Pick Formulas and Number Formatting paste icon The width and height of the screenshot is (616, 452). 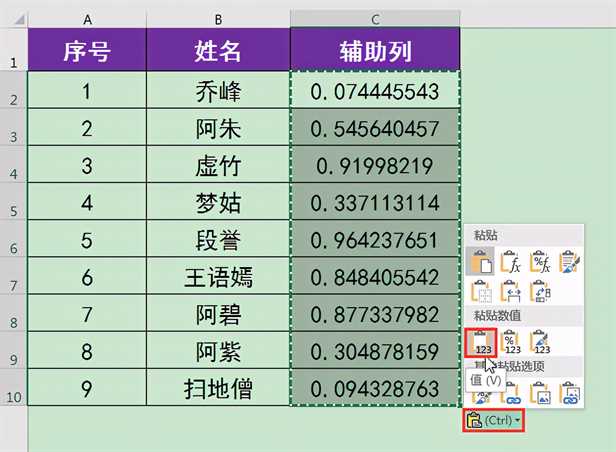[x=542, y=262]
